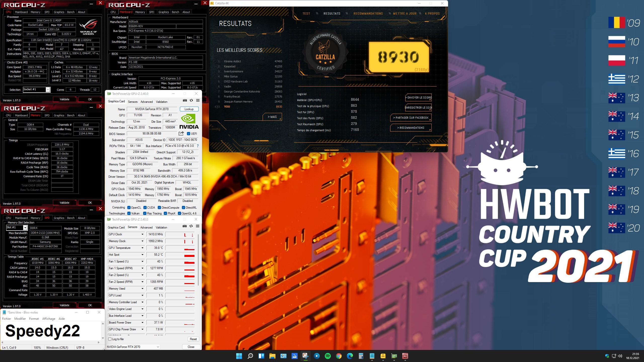Open taskbar Search
Screen dimensions: 644x362
click(250, 356)
